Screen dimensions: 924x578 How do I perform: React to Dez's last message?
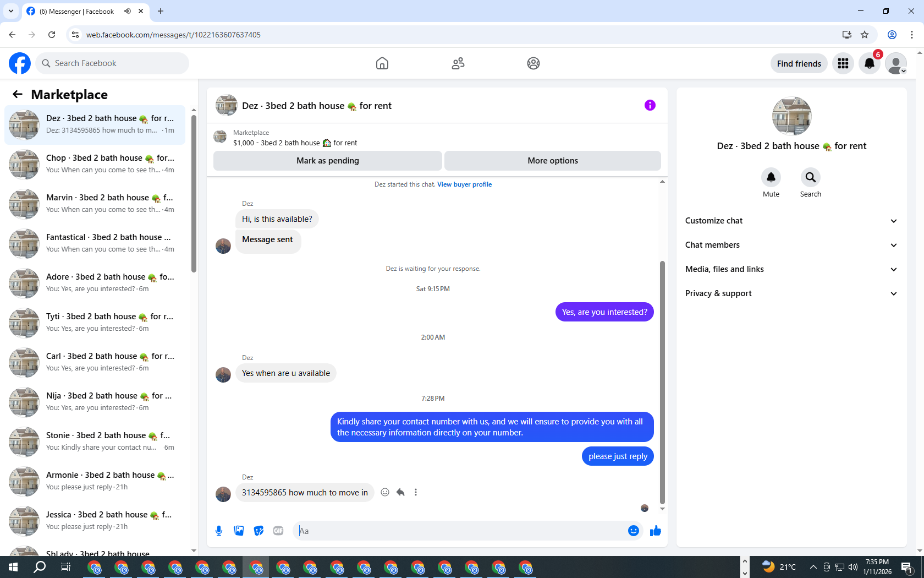(x=385, y=492)
